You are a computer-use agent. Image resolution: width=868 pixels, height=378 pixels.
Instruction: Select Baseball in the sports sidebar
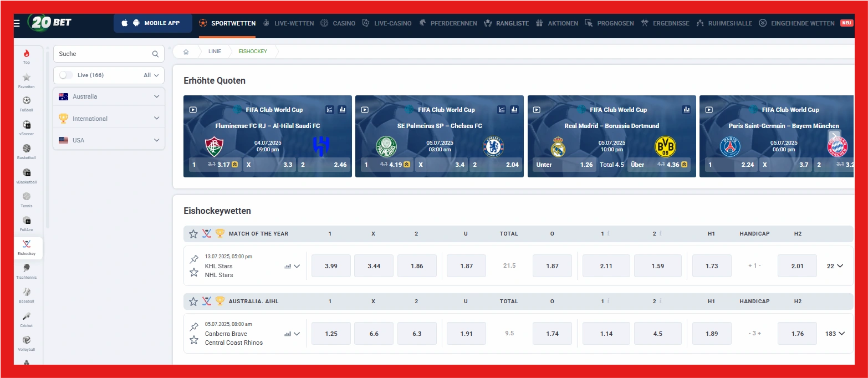[x=27, y=295]
